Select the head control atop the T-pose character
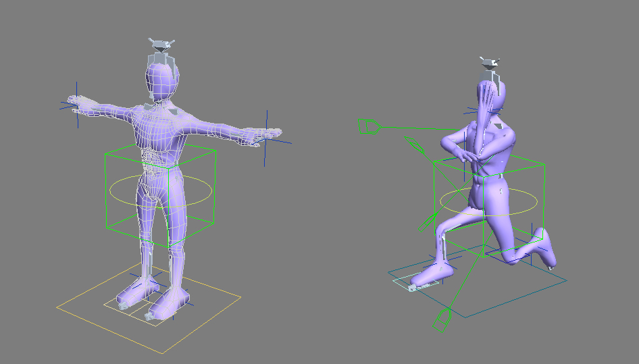The image size is (639, 364). pyautogui.click(x=160, y=47)
